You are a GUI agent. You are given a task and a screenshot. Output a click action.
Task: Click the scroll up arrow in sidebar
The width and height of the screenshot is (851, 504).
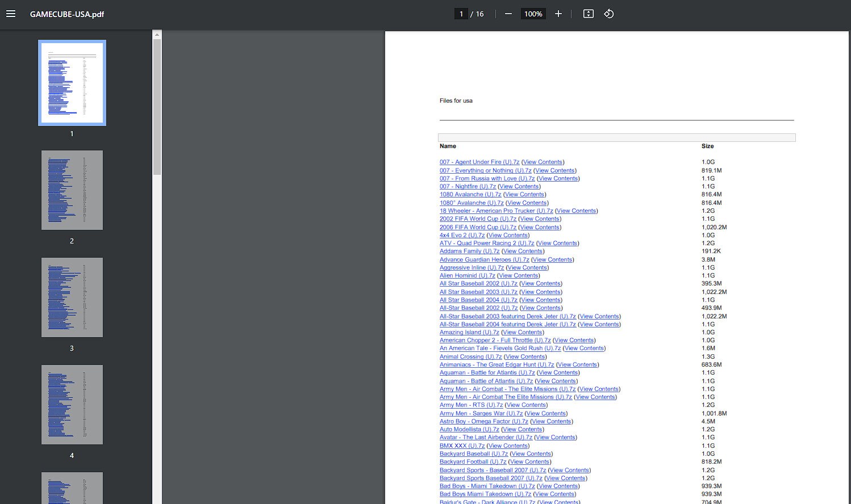(157, 35)
